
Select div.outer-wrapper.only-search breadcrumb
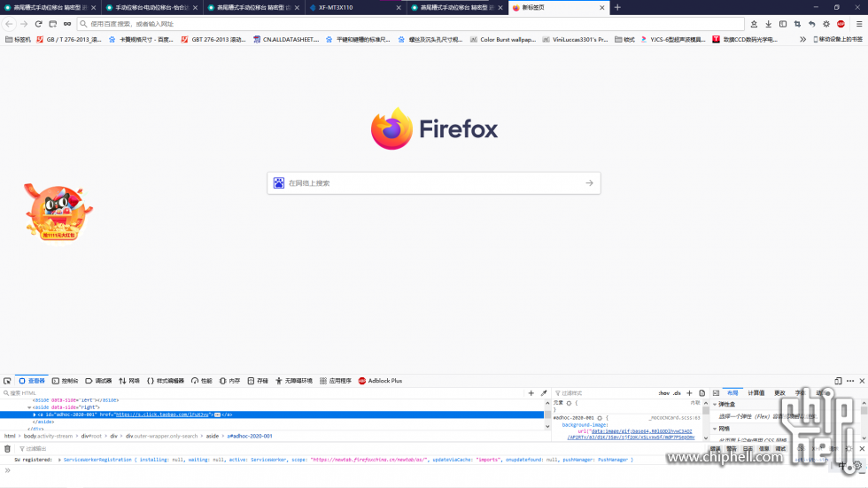click(x=161, y=436)
